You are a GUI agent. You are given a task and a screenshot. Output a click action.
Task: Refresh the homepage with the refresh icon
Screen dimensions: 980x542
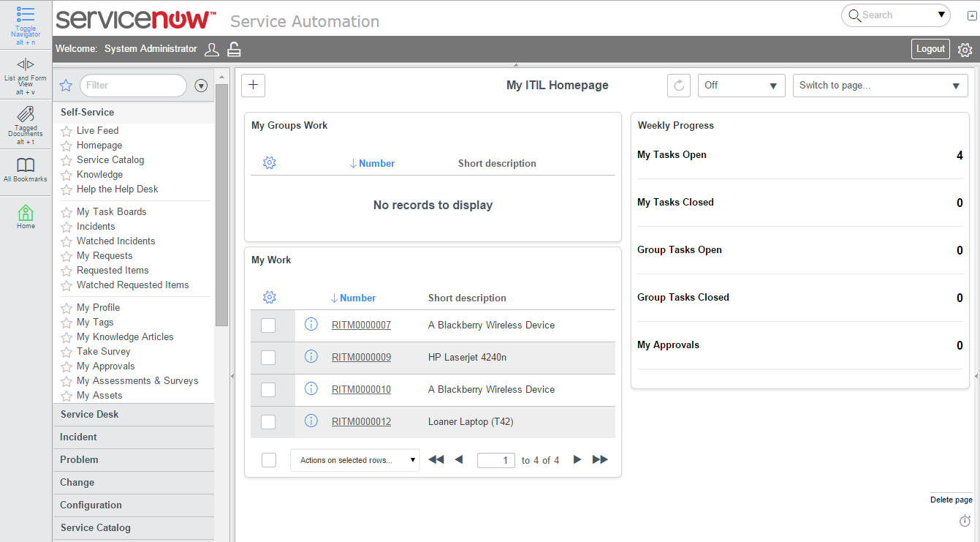point(679,86)
